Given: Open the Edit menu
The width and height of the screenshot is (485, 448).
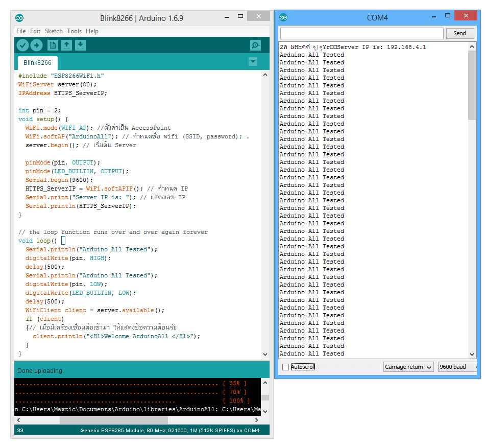Looking at the screenshot, I should [x=35, y=31].
